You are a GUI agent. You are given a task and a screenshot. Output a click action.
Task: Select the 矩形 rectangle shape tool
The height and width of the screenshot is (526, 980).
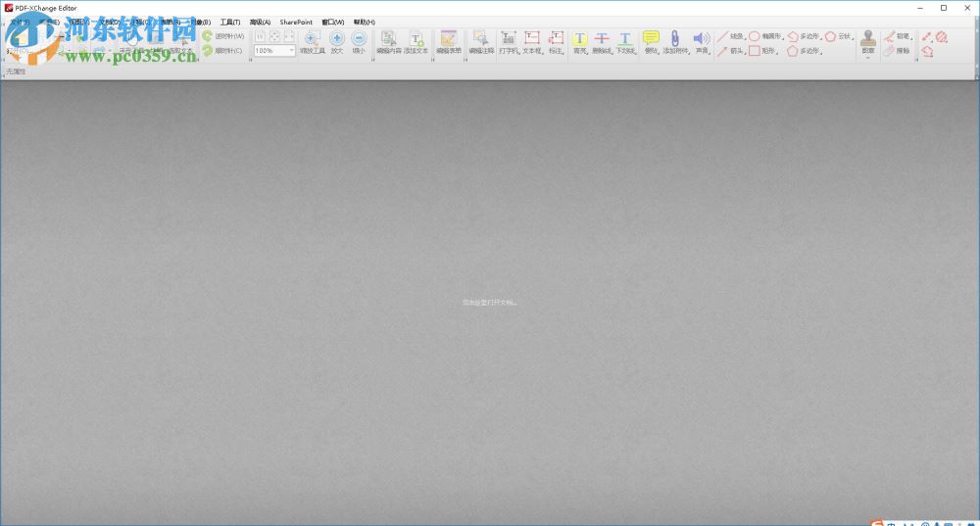coord(763,51)
